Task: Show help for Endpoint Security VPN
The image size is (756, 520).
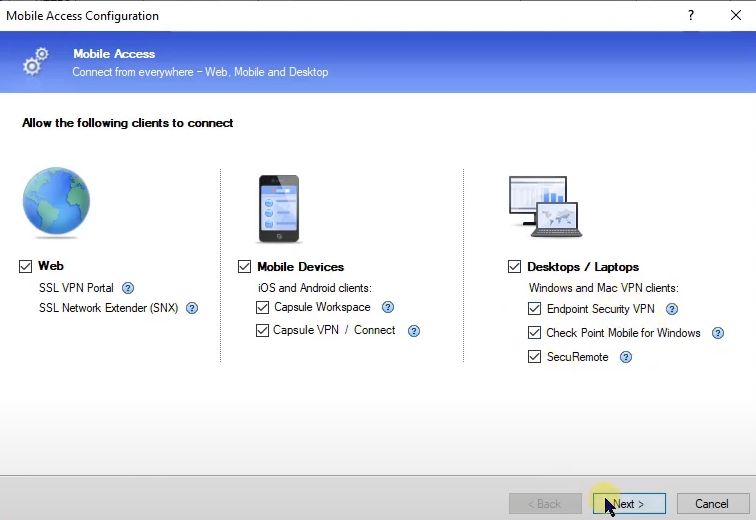Action: pyautogui.click(x=672, y=309)
